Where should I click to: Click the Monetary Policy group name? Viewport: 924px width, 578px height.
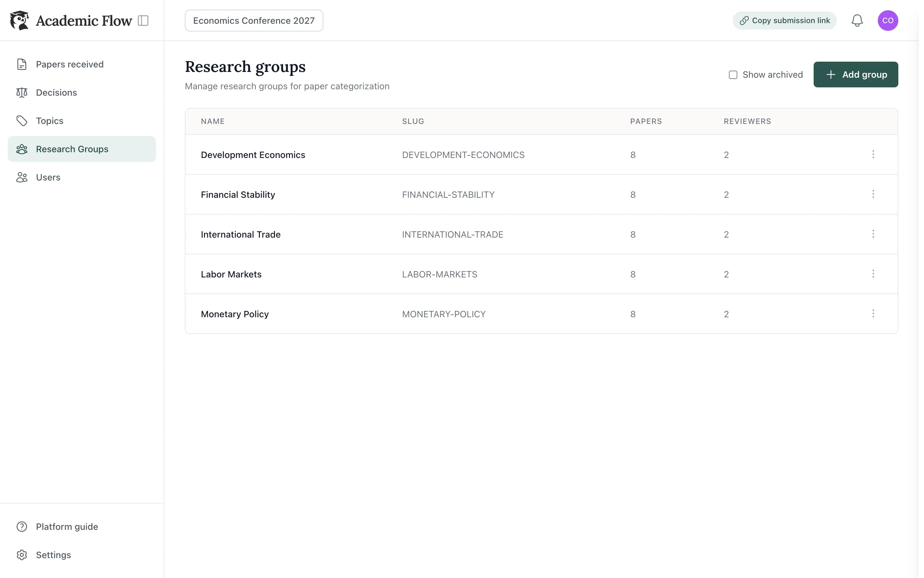235,314
